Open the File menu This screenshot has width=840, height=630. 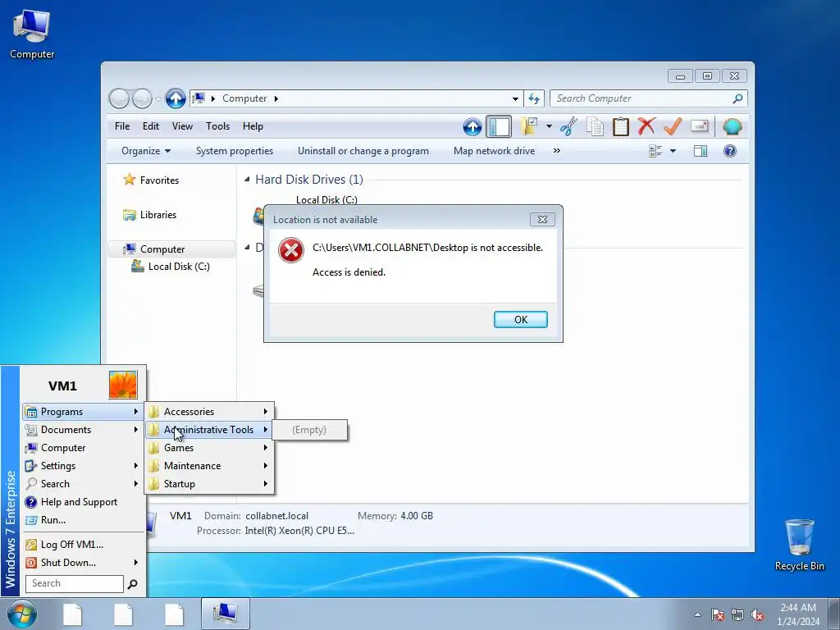pyautogui.click(x=122, y=126)
